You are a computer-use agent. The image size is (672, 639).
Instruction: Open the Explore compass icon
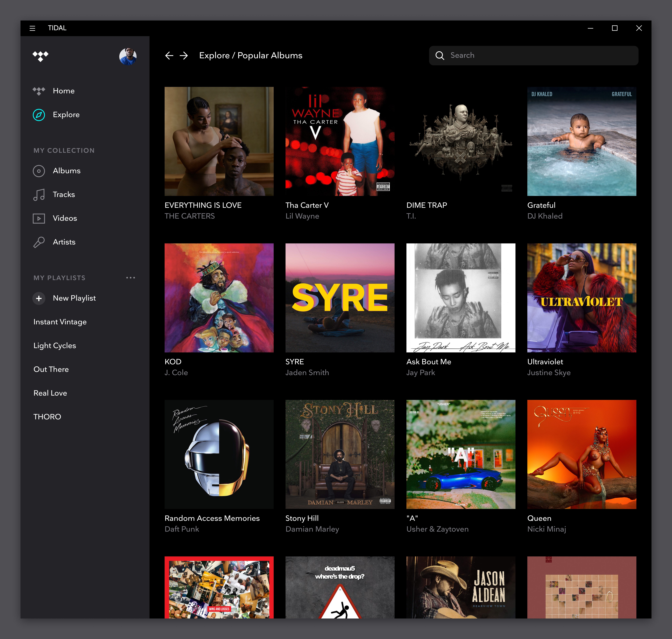[39, 115]
